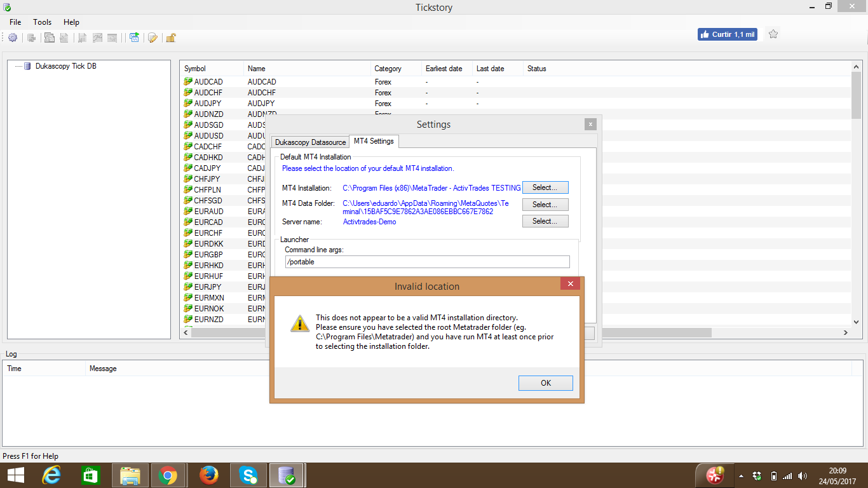The width and height of the screenshot is (868, 488).
Task: Select the AUDCHF row
Action: coord(515,92)
